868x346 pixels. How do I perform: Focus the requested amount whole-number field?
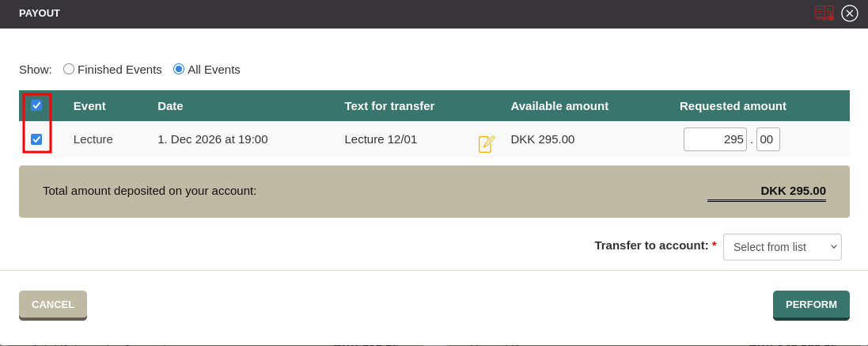[x=714, y=139]
